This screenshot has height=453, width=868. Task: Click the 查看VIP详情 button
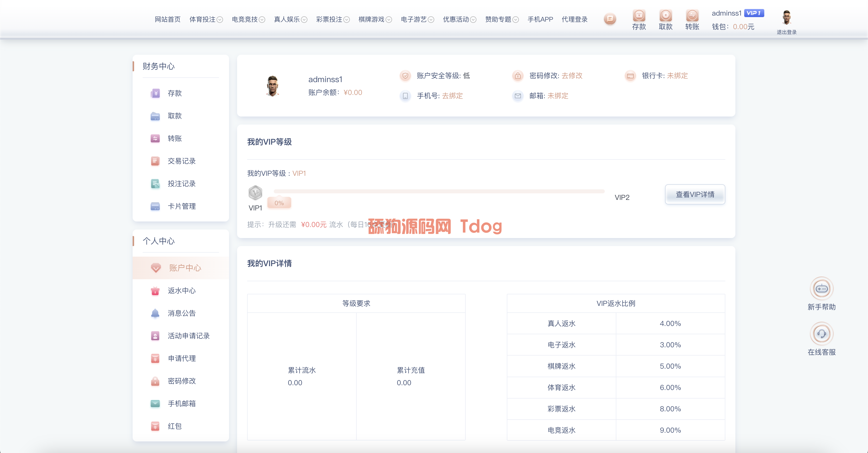695,194
